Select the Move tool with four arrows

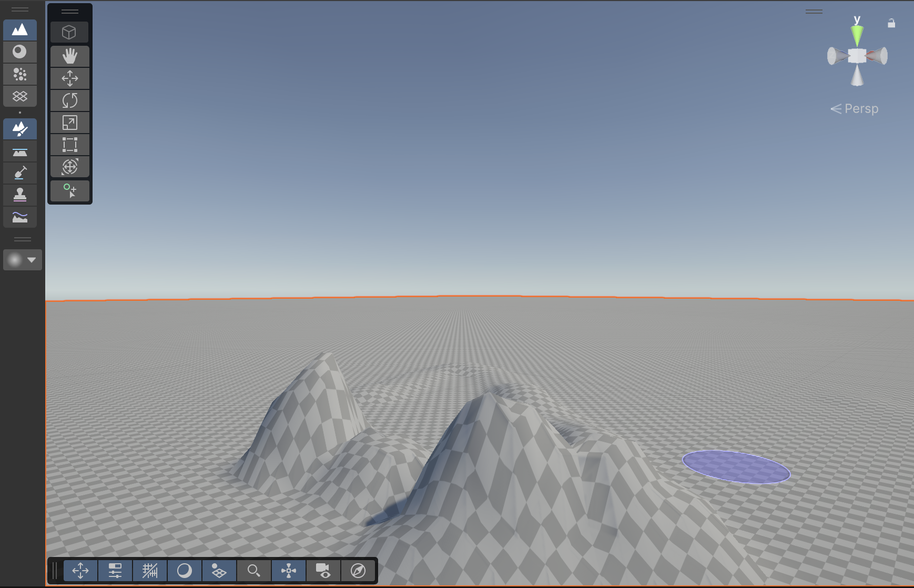(70, 78)
